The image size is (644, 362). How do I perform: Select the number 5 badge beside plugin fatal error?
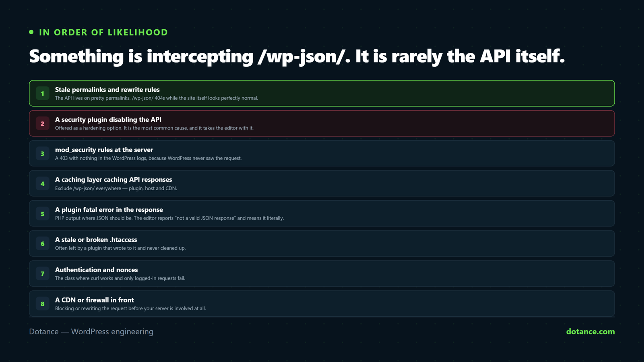pyautogui.click(x=42, y=214)
